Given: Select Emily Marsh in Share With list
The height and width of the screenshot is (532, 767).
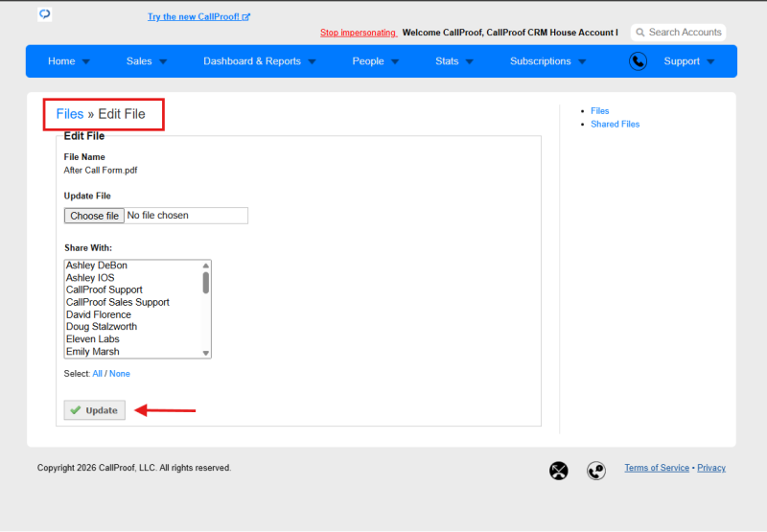Looking at the screenshot, I should [132, 352].
